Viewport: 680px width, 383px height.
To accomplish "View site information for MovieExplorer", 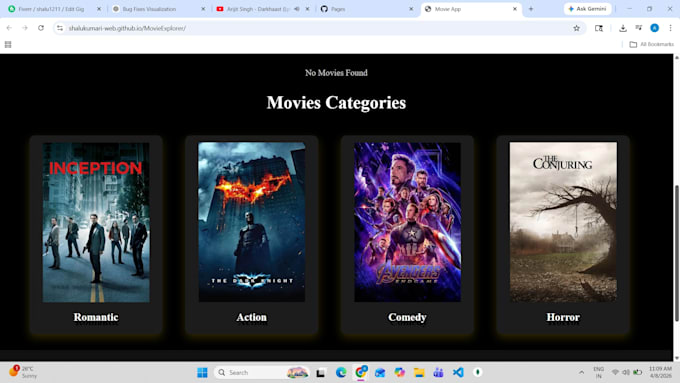I will (x=60, y=28).
